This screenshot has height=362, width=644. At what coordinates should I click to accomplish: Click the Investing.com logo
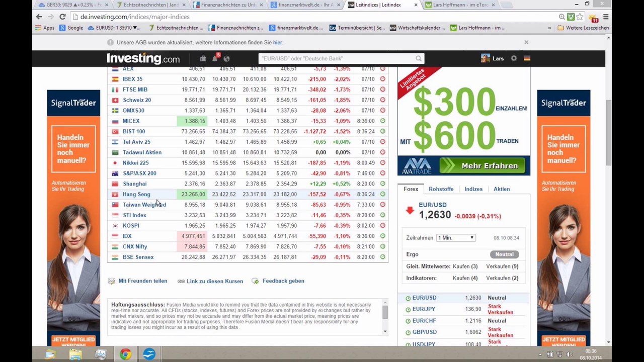143,58
